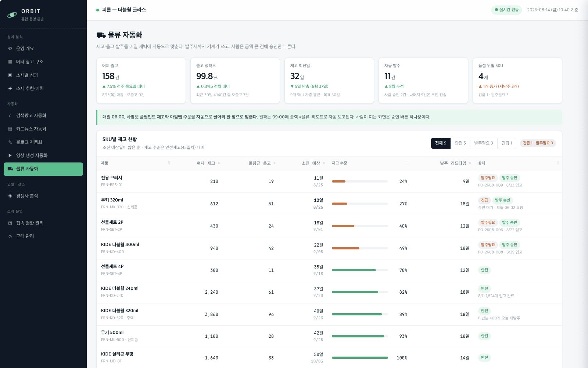Screen dimensions: 588x368
Task: Click the SKU별 재고 현황 heading
Action: [x=119, y=139]
